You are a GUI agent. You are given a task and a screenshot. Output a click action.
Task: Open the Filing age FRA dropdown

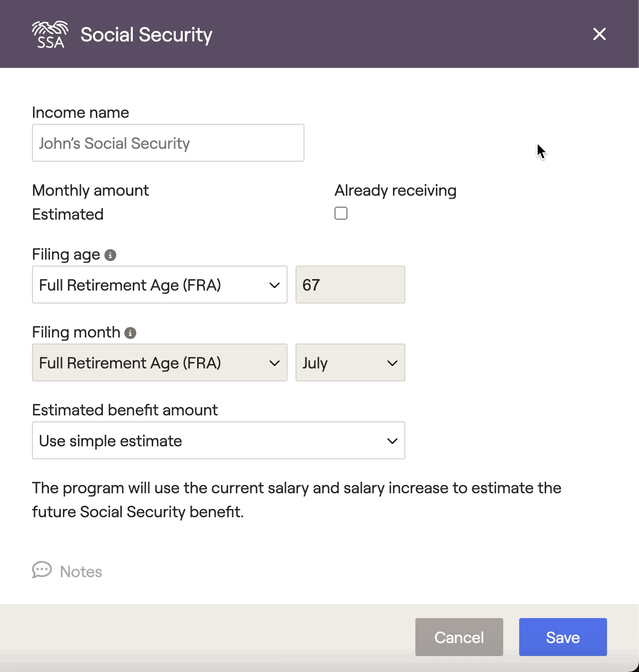coord(160,285)
